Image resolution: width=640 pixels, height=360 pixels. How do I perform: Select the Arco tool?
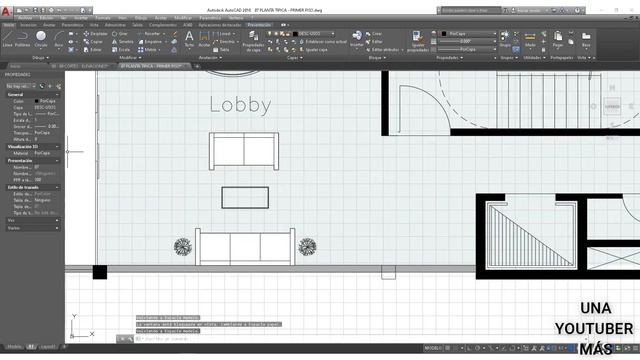(x=59, y=39)
